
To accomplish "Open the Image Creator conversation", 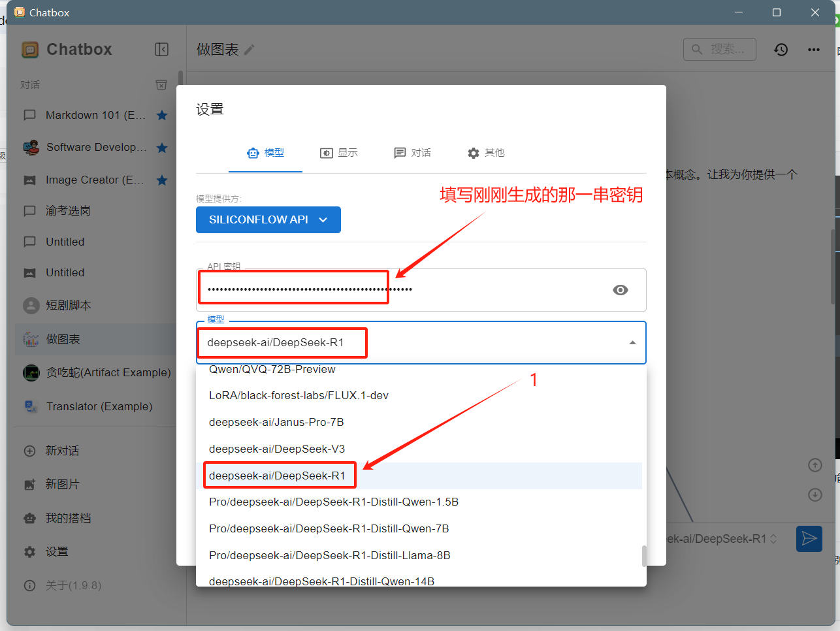I will (x=95, y=180).
